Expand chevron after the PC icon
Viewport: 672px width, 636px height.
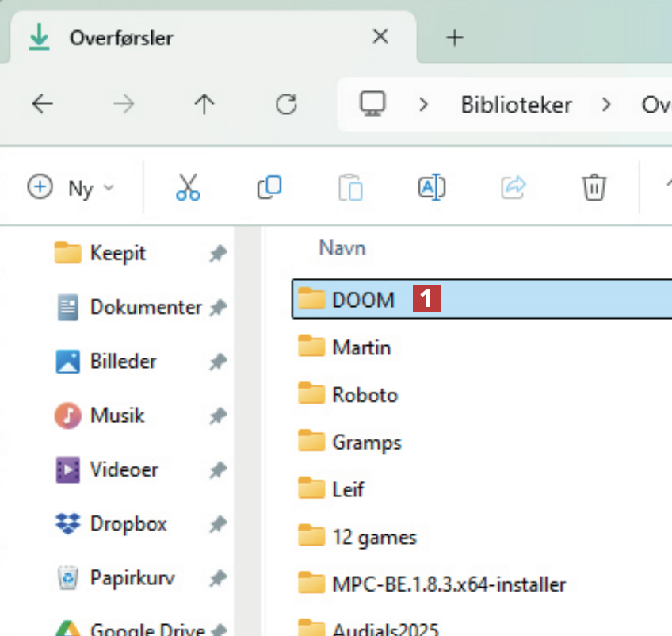424,105
